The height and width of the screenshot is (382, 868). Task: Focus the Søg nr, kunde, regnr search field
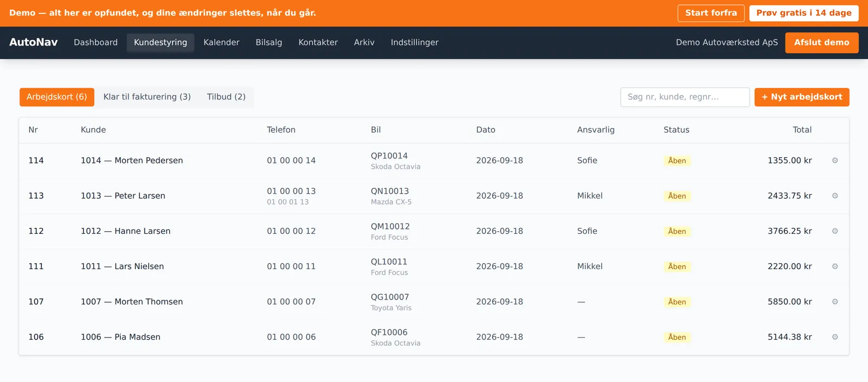pos(685,97)
